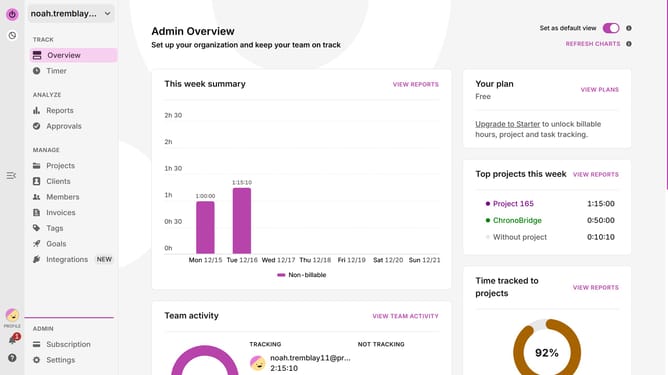Click the power logo icon at top left

pyautogui.click(x=12, y=14)
